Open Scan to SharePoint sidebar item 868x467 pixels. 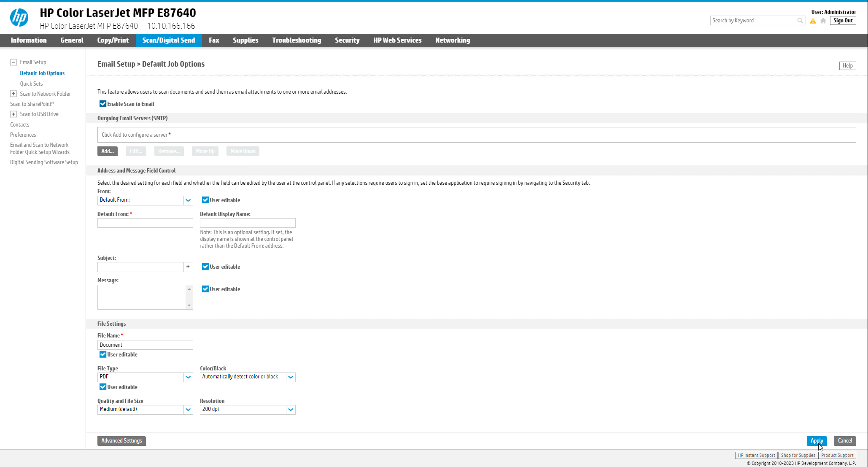tap(32, 104)
